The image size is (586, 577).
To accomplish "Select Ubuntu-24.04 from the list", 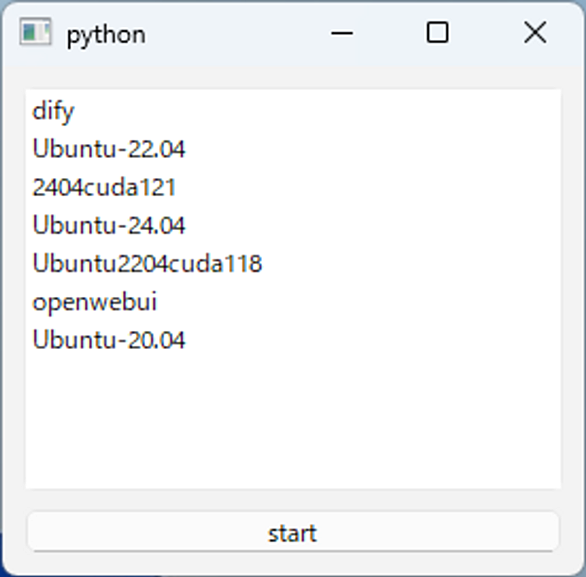I will (293, 225).
